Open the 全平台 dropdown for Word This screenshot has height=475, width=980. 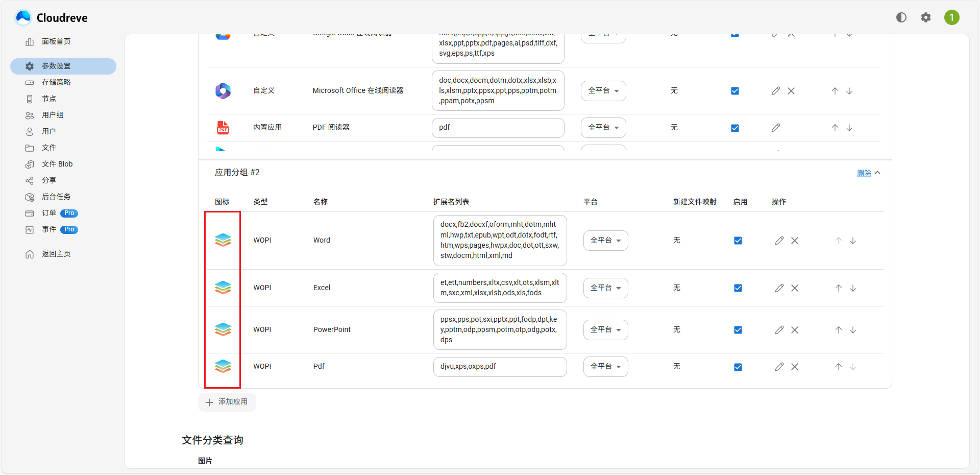pyautogui.click(x=605, y=240)
